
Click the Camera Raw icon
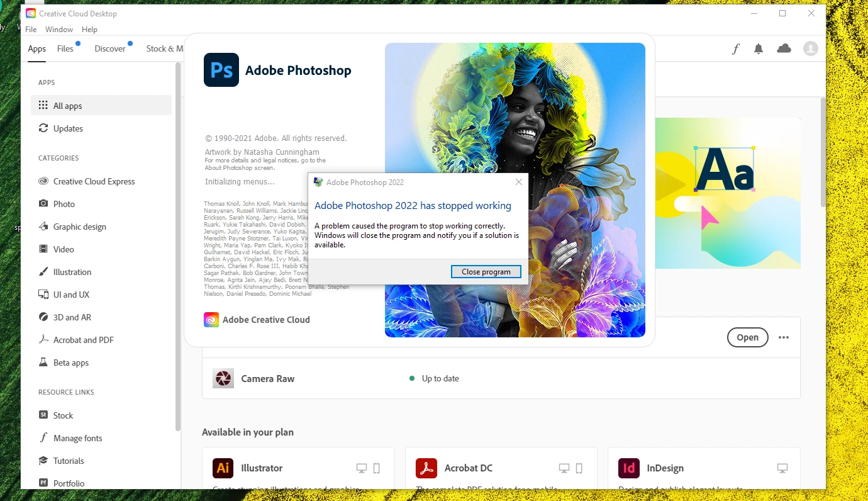(x=223, y=378)
